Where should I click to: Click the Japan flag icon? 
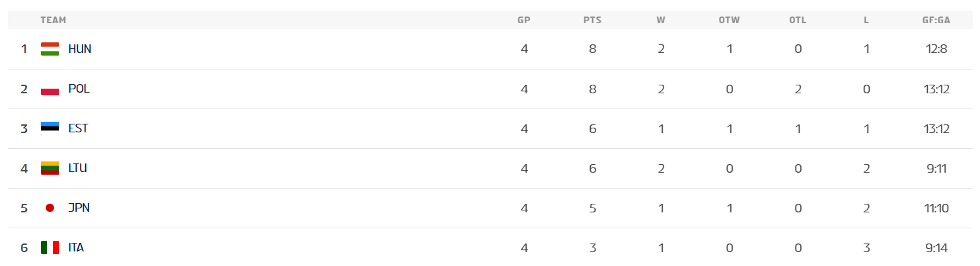(50, 208)
